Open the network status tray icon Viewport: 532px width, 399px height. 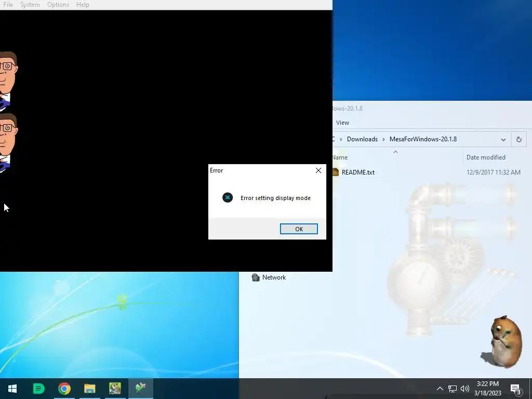(453, 389)
